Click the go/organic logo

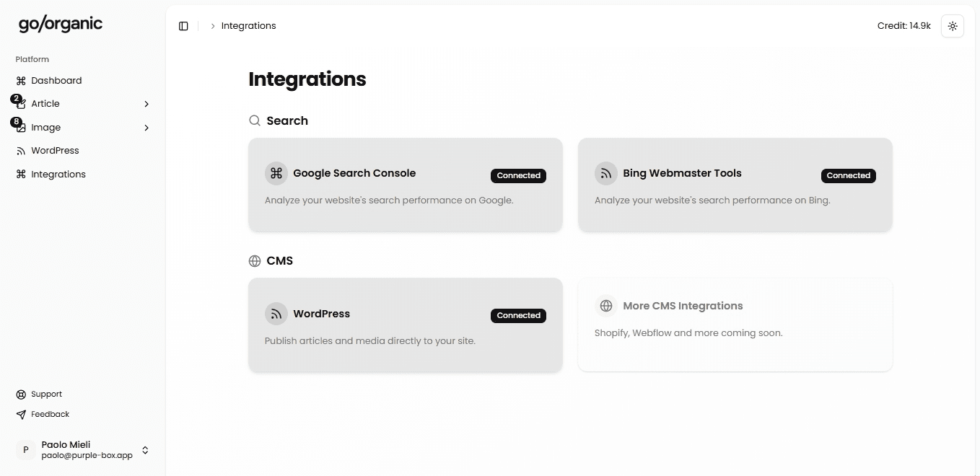tap(61, 24)
